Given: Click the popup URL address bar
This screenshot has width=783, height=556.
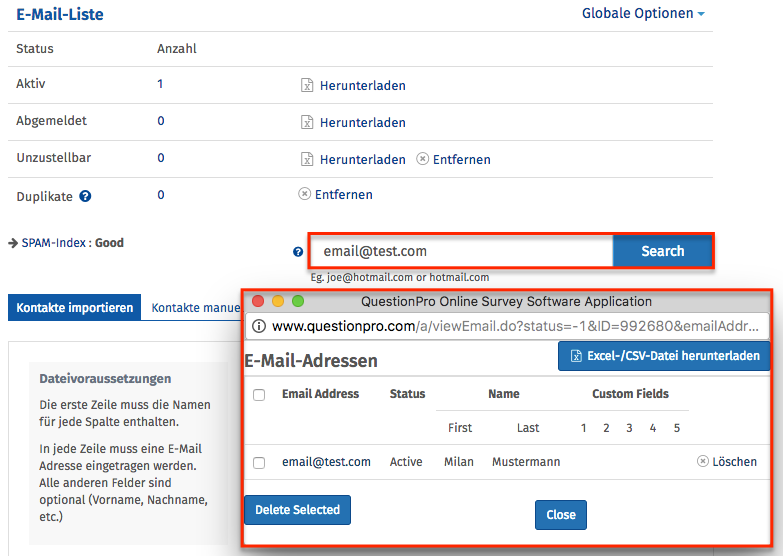Looking at the screenshot, I should coord(507,326).
